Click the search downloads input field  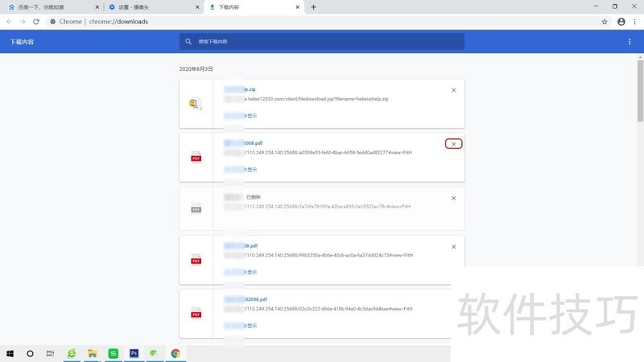click(321, 42)
